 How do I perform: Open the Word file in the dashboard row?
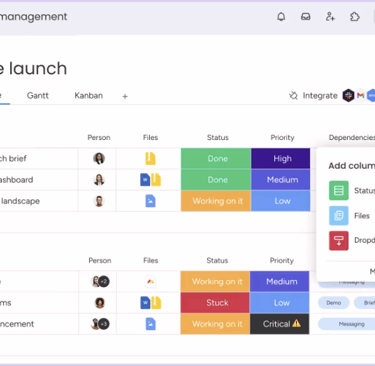pyautogui.click(x=145, y=180)
